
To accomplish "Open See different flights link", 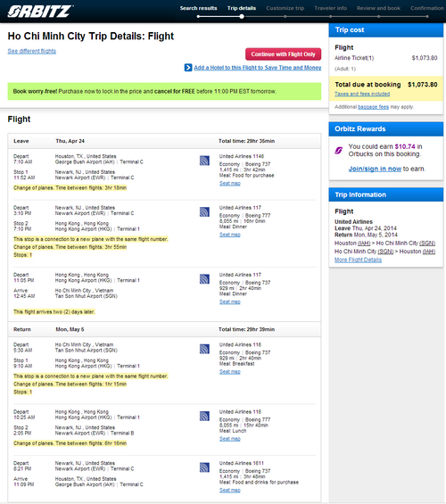I will click(32, 51).
